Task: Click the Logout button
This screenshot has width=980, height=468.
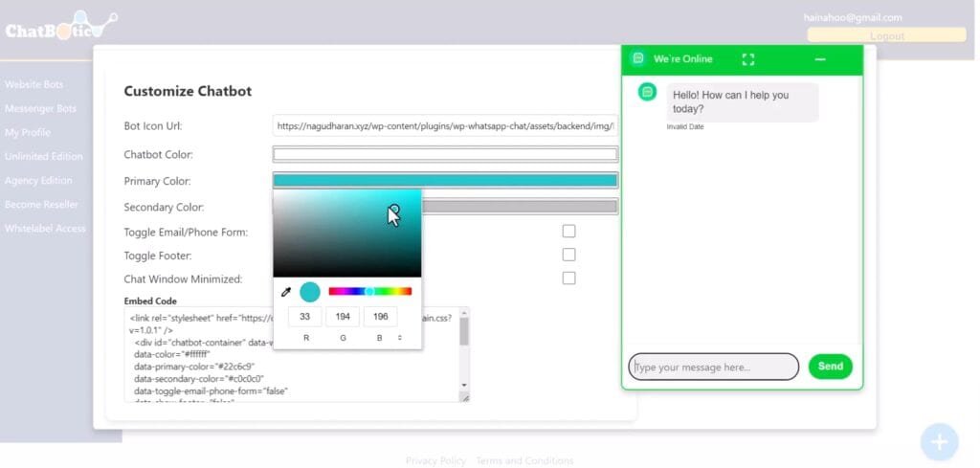Action: click(887, 35)
